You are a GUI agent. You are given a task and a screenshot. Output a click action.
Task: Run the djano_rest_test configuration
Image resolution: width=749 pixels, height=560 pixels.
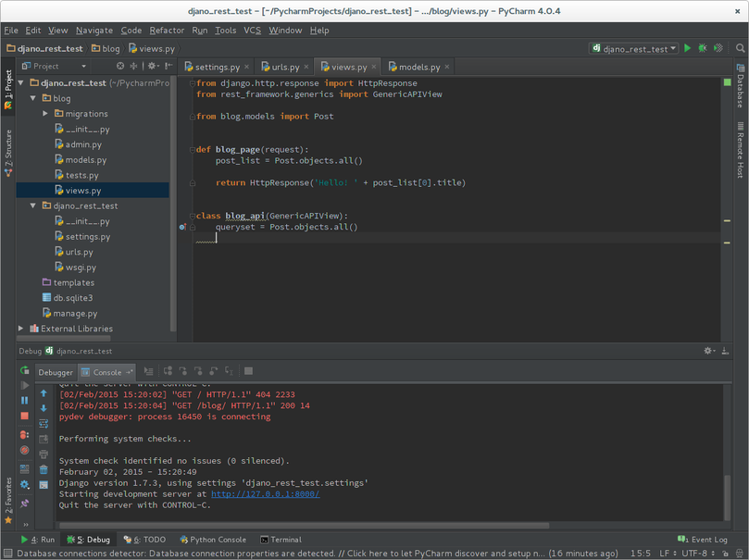pos(687,48)
